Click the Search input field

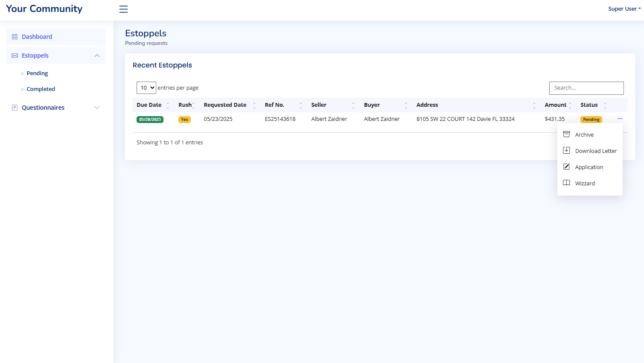pos(586,88)
